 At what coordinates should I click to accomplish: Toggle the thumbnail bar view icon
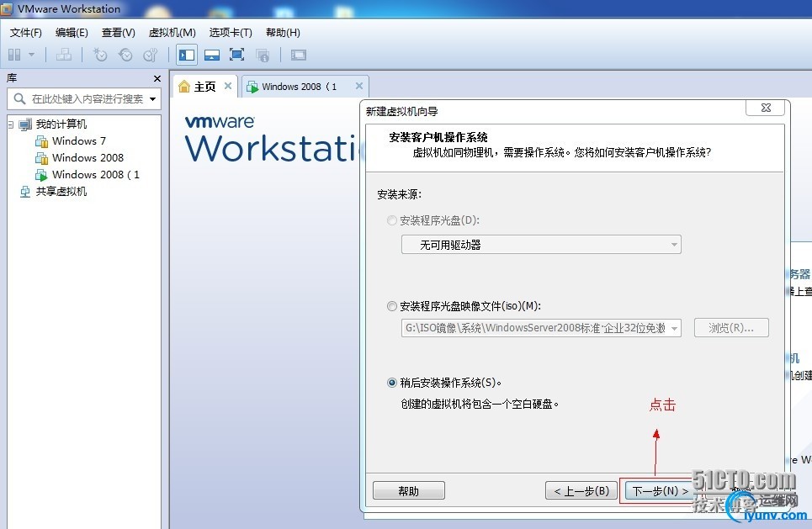212,55
